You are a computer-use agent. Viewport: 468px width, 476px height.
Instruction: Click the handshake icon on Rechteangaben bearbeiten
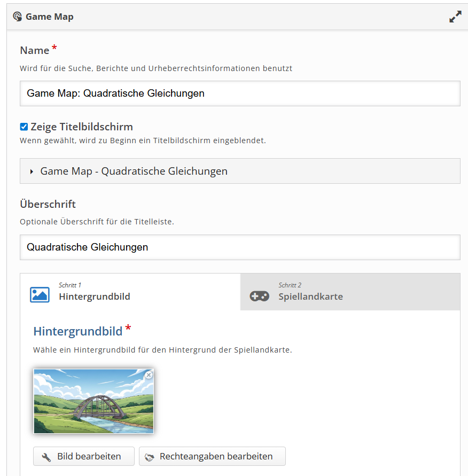coord(150,457)
